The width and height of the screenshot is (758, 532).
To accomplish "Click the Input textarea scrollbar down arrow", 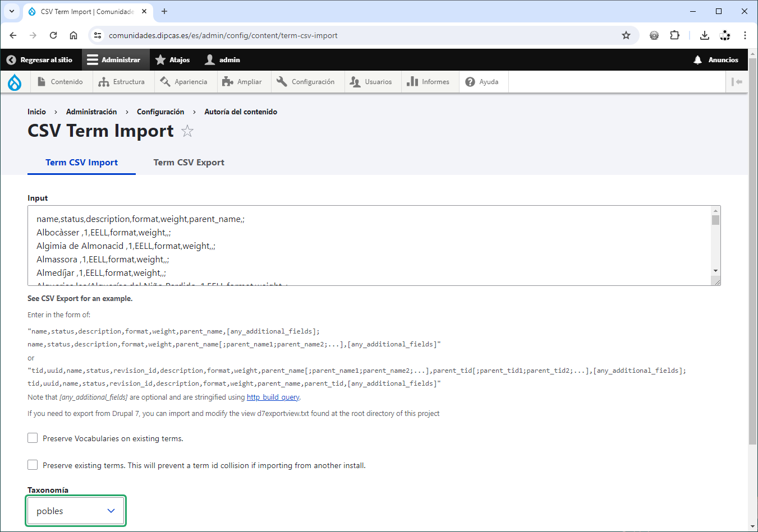I will pos(715,271).
